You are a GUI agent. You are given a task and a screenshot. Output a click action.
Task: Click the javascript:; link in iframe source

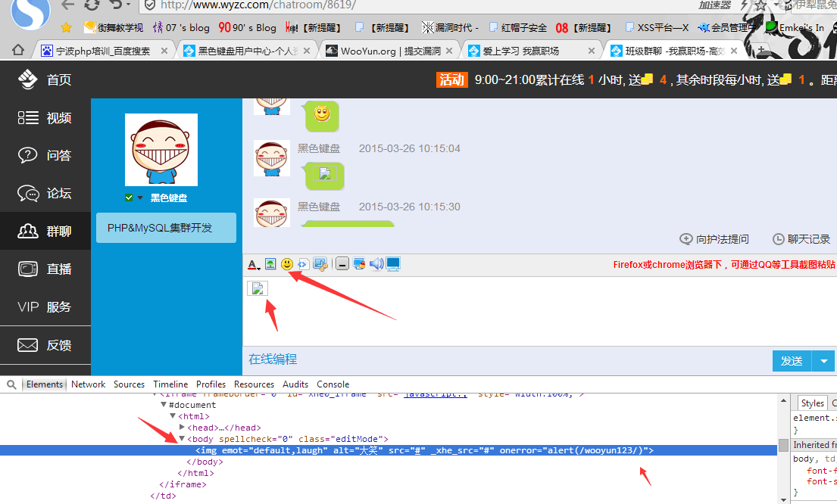coord(436,395)
